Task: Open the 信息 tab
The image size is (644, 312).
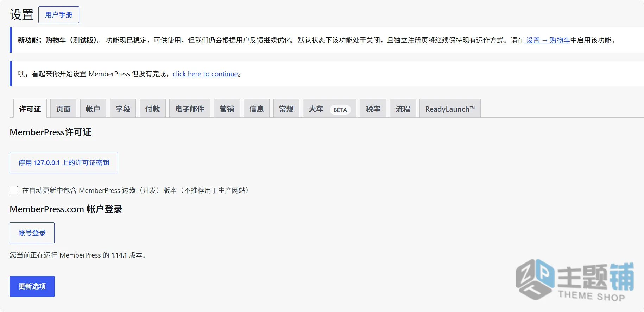Action: [257, 109]
